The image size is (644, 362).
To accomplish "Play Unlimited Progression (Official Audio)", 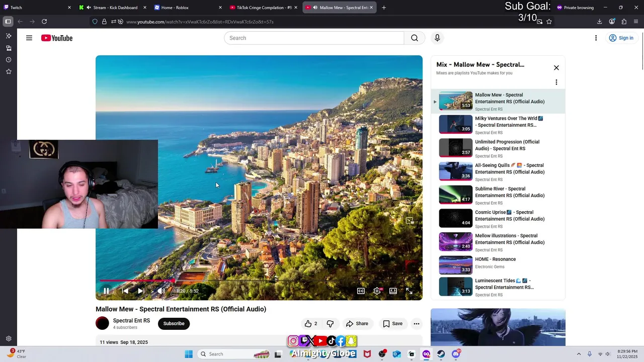I will click(498, 148).
